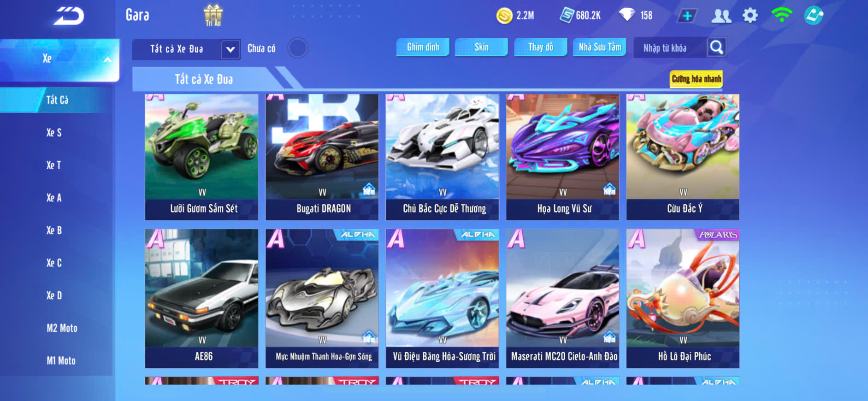This screenshot has height=401, width=868.
Task: Select the Bugati DRAGON car card
Action: [322, 157]
